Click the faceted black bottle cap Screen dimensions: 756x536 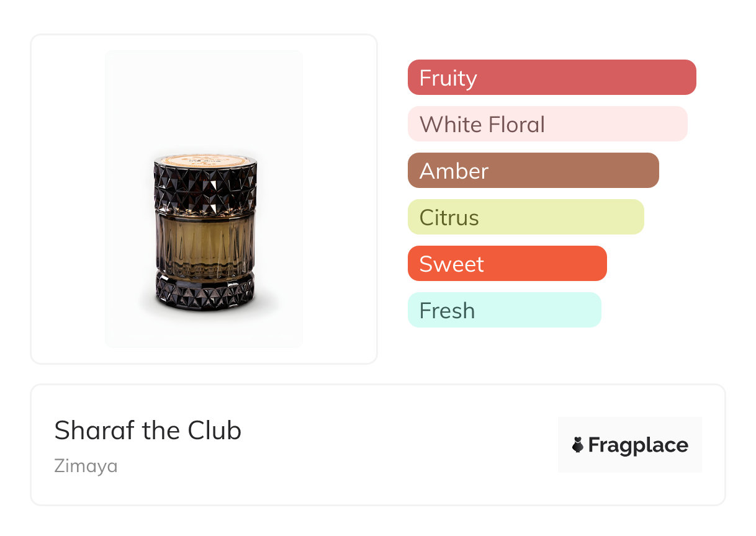tap(204, 186)
